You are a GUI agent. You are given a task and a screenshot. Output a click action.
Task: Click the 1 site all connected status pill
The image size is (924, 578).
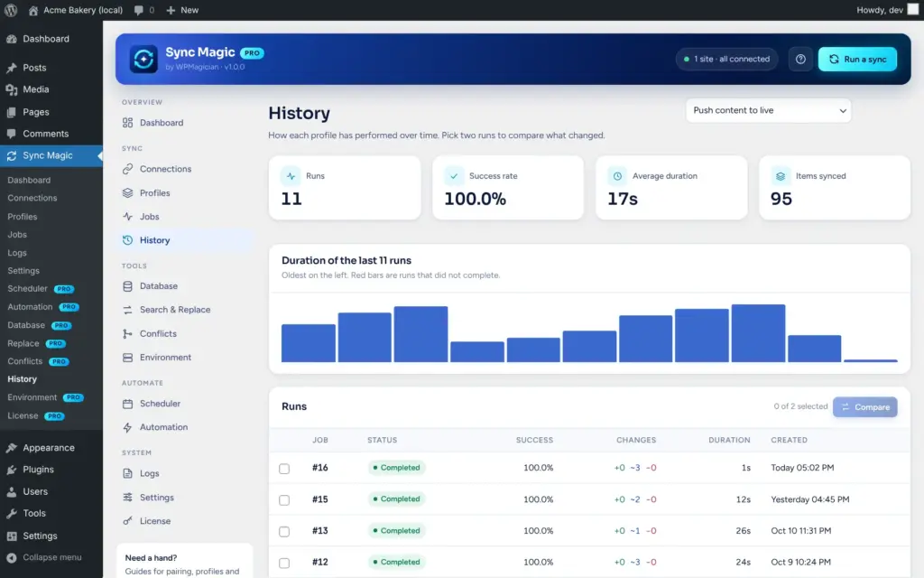pyautogui.click(x=726, y=59)
